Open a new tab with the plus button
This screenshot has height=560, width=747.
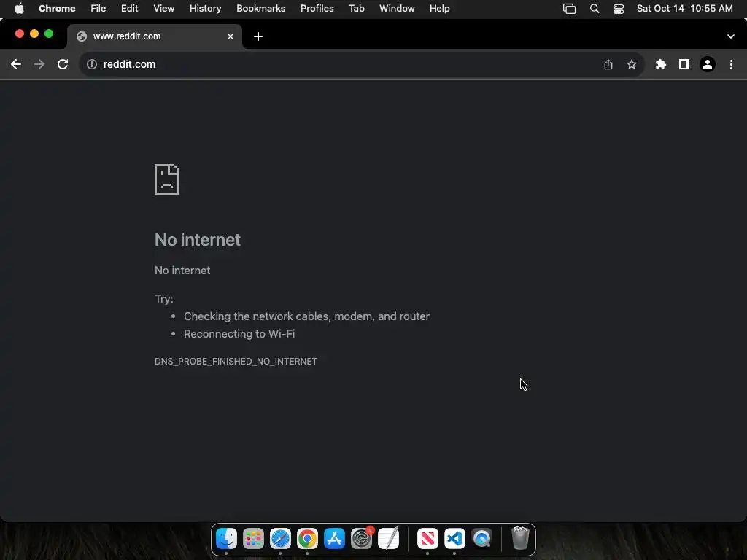[258, 36]
